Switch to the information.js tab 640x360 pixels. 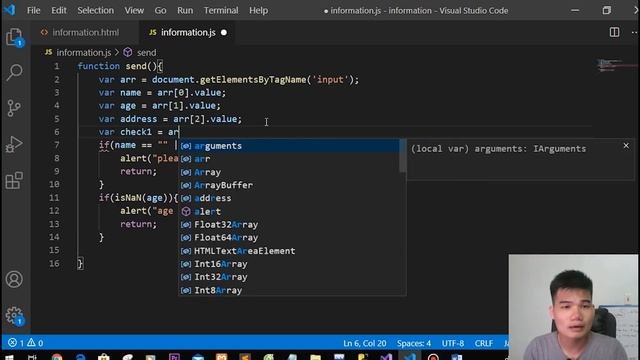[x=188, y=32]
